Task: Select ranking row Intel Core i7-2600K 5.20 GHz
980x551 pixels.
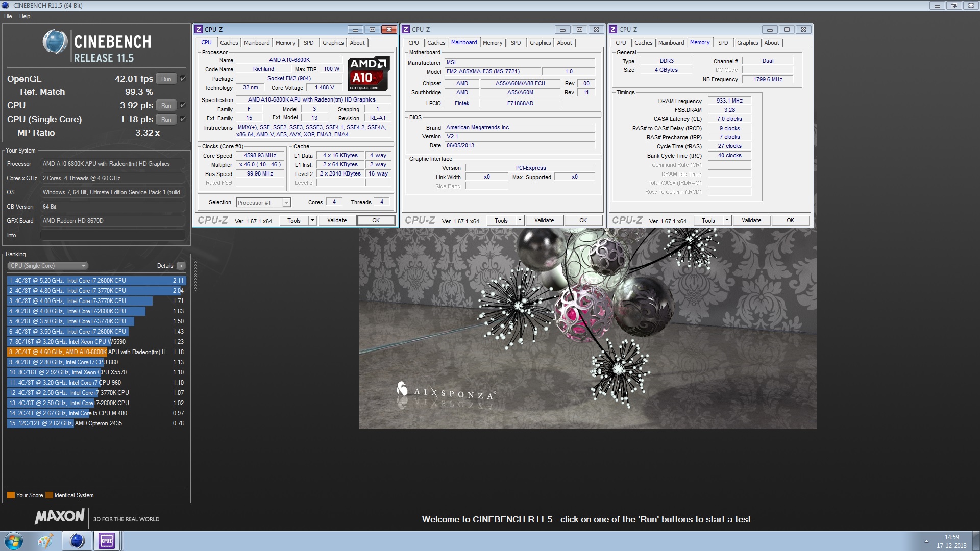Action: (96, 281)
